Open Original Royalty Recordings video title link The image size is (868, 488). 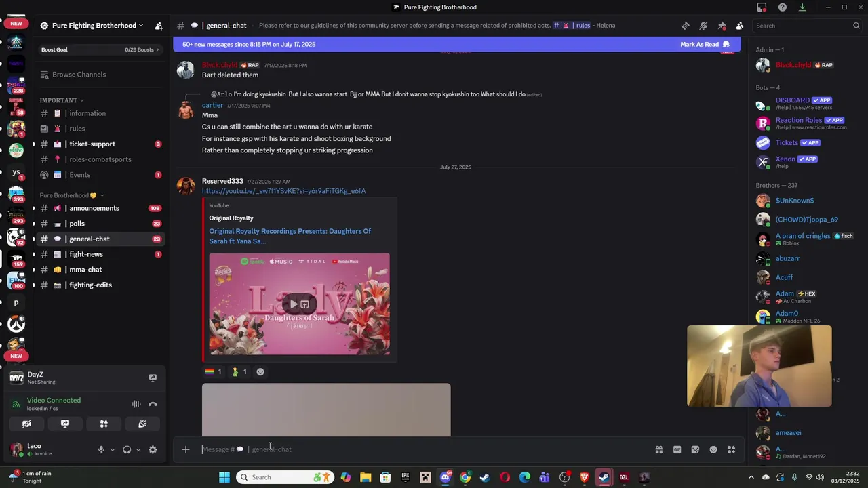(x=290, y=236)
